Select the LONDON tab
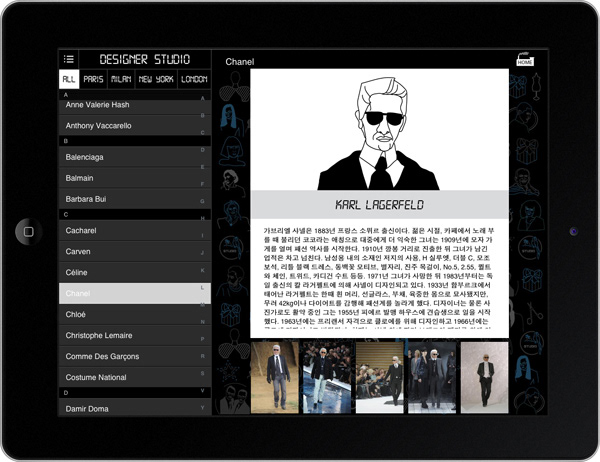This screenshot has width=600, height=462. 193,79
